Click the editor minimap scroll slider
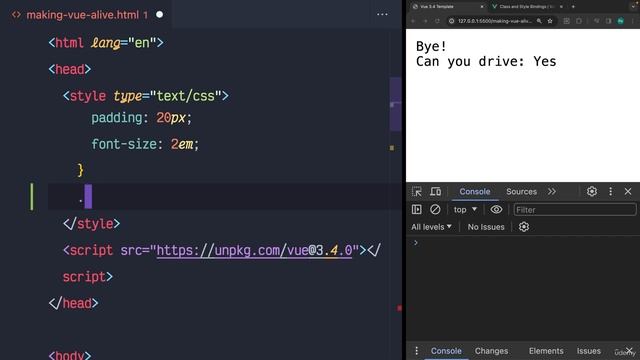This screenshot has width=640, height=360. (x=395, y=104)
